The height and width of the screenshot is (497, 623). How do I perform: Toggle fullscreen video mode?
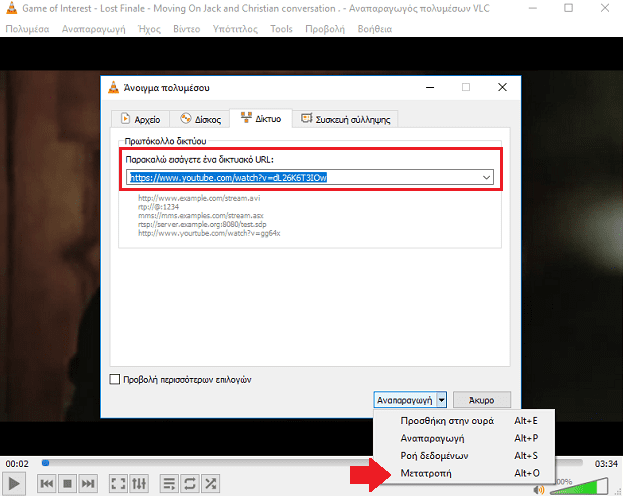pyautogui.click(x=118, y=483)
